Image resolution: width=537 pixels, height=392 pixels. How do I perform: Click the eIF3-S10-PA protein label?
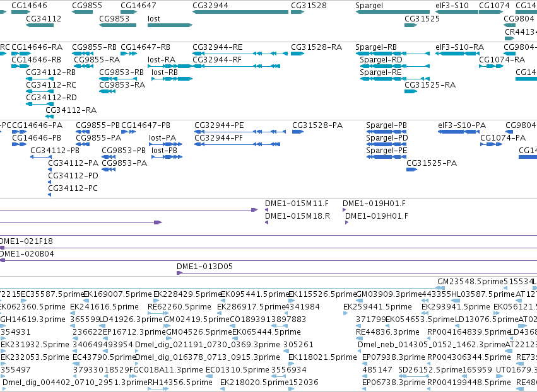pos(462,125)
